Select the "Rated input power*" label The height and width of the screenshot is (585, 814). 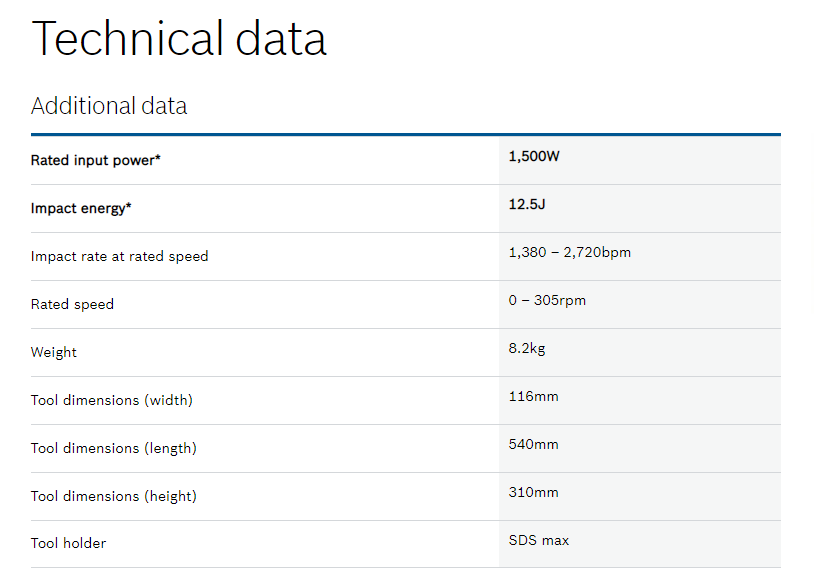click(x=95, y=160)
